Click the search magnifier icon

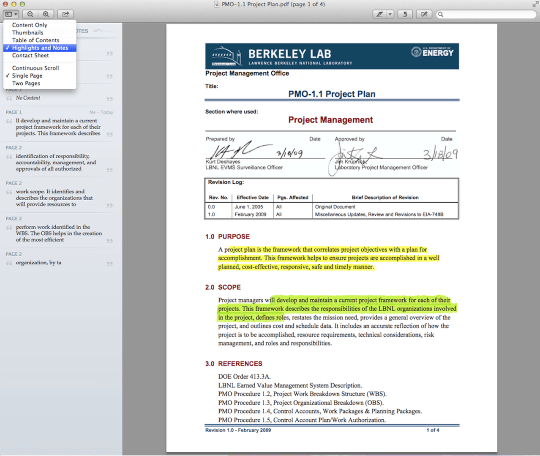440,14
